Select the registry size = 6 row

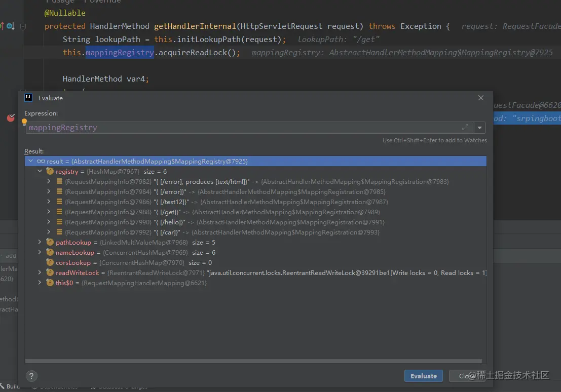[255, 171]
